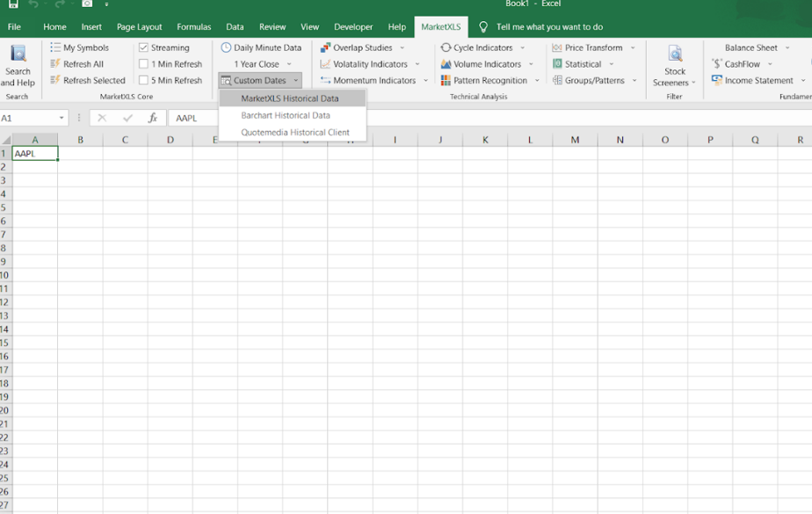Expand the Volume Indicators dropdown arrow
Image resolution: width=812 pixels, height=514 pixels.
531,64
